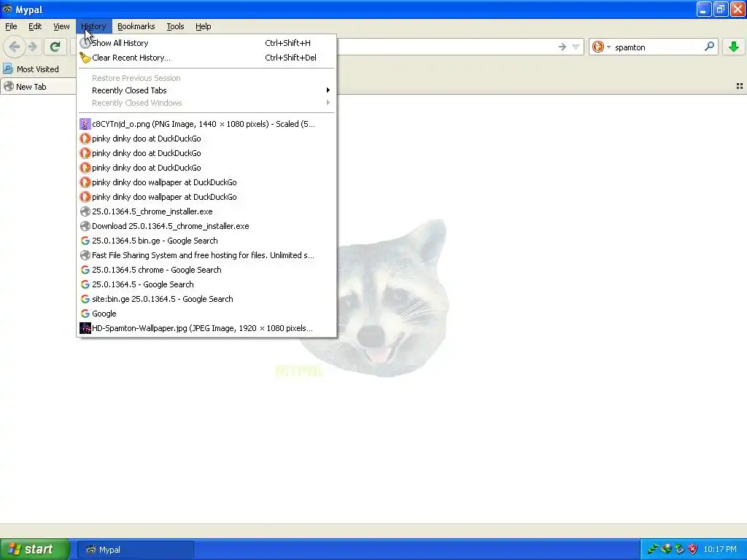747x560 pixels.
Task: Open site:bin.ge 25.0.1364.5 Google Search entry
Action: point(206,299)
